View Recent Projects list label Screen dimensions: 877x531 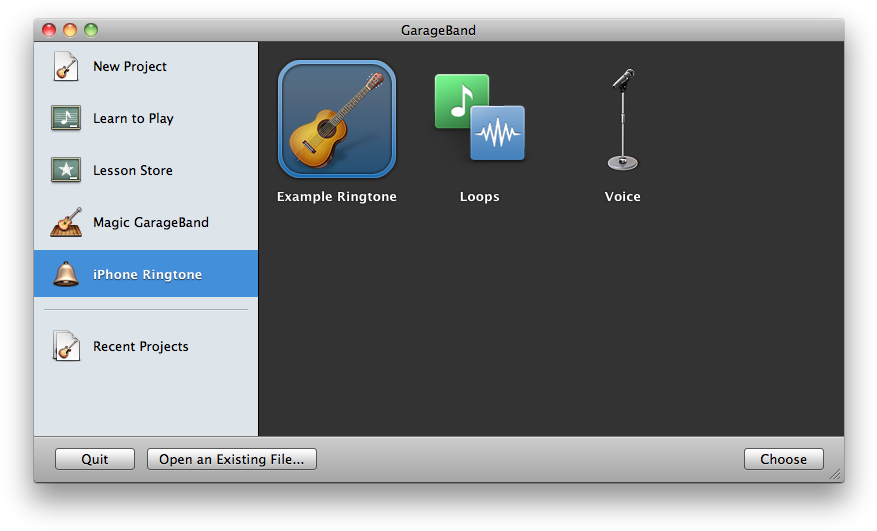pyautogui.click(x=140, y=347)
